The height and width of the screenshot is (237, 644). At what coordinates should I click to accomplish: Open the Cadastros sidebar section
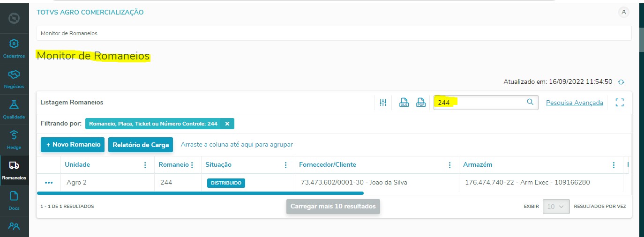click(14, 49)
